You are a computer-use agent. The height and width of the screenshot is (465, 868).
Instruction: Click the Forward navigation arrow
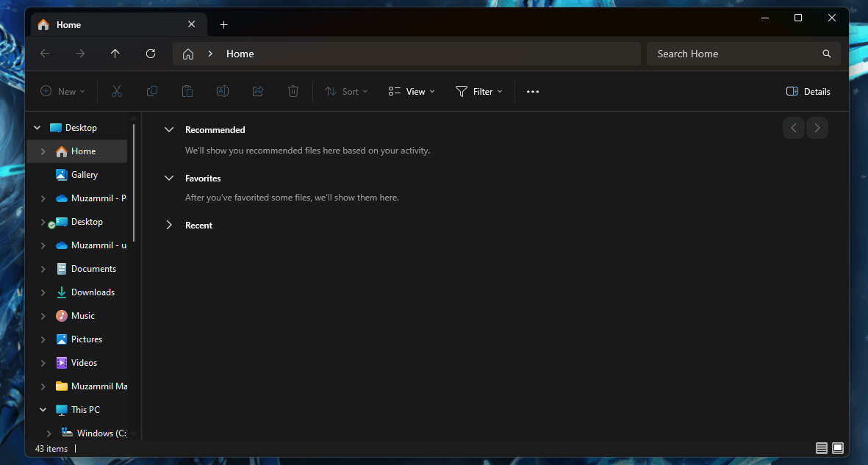(80, 54)
